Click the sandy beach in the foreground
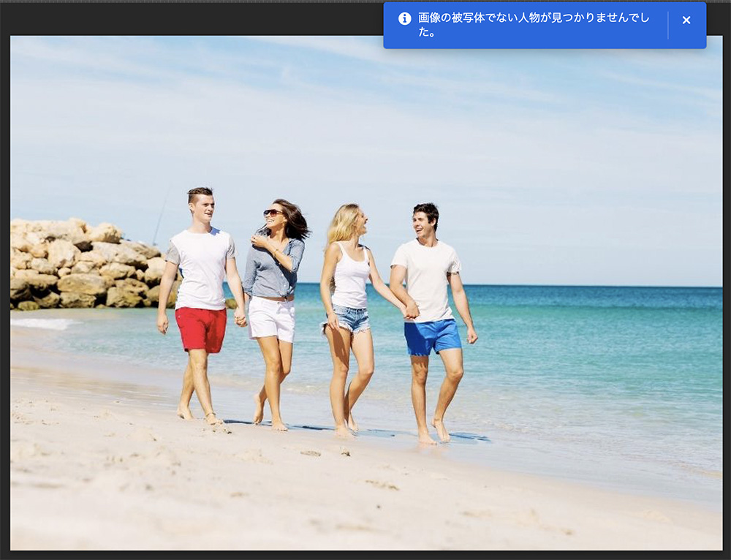The width and height of the screenshot is (731, 560). tap(292, 497)
